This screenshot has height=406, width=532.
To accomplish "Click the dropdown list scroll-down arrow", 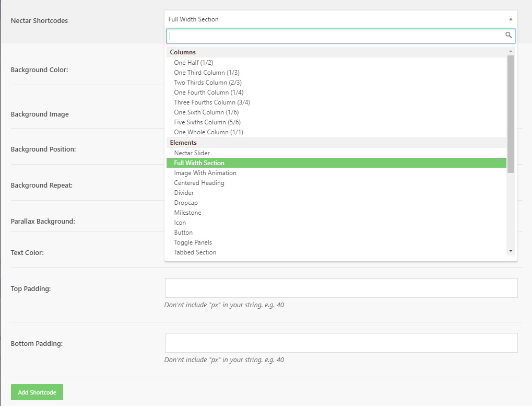I will pyautogui.click(x=511, y=251).
